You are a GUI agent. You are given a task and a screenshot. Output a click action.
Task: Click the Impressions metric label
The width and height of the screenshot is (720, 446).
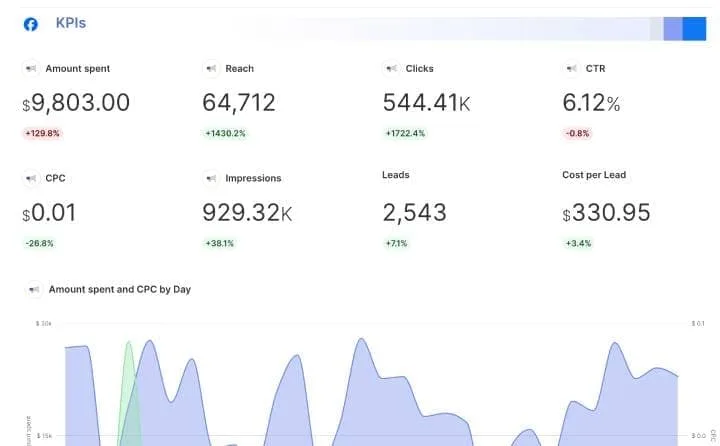pos(253,178)
